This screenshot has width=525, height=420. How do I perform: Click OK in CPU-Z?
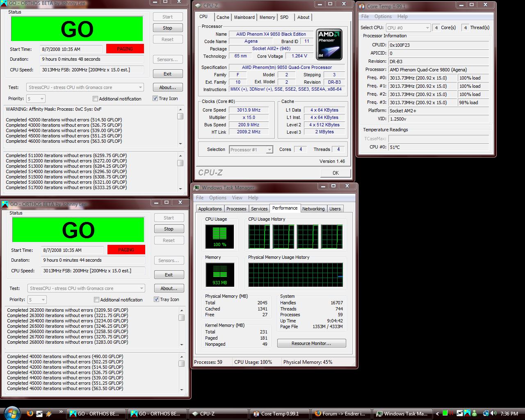pyautogui.click(x=336, y=173)
